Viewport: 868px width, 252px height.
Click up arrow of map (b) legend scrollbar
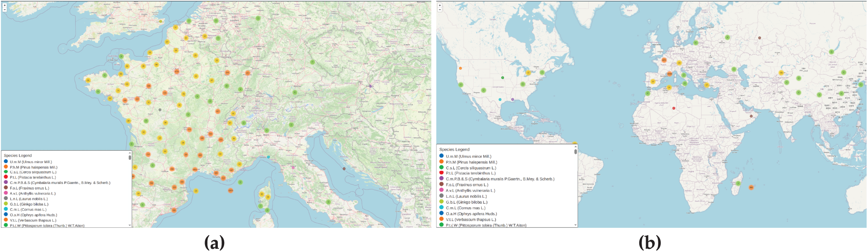pyautogui.click(x=575, y=147)
